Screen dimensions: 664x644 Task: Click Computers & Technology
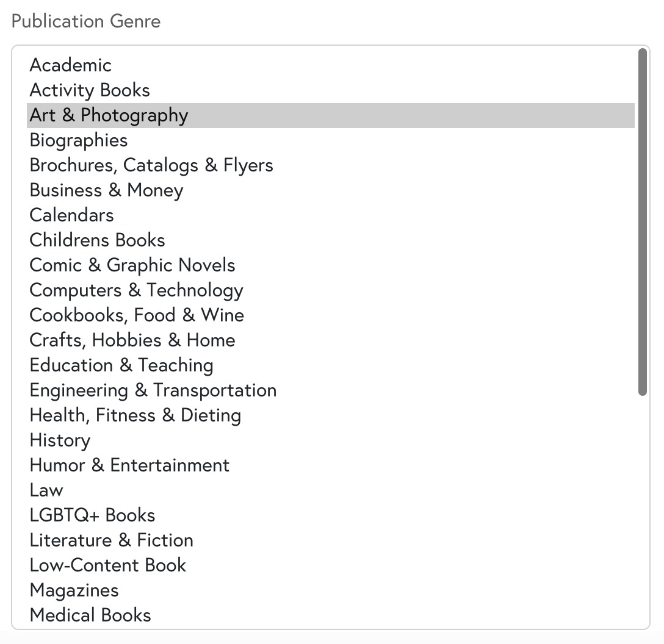[x=135, y=290]
